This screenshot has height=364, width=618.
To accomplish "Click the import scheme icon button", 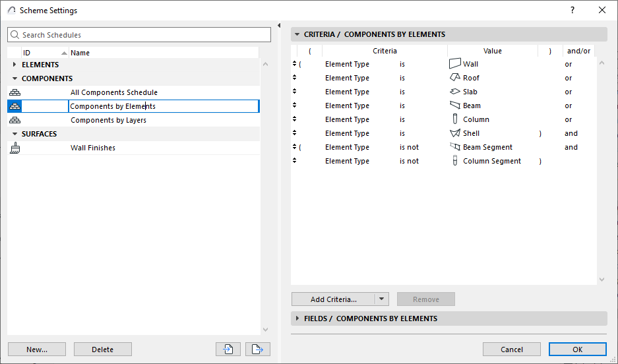I will click(x=228, y=349).
